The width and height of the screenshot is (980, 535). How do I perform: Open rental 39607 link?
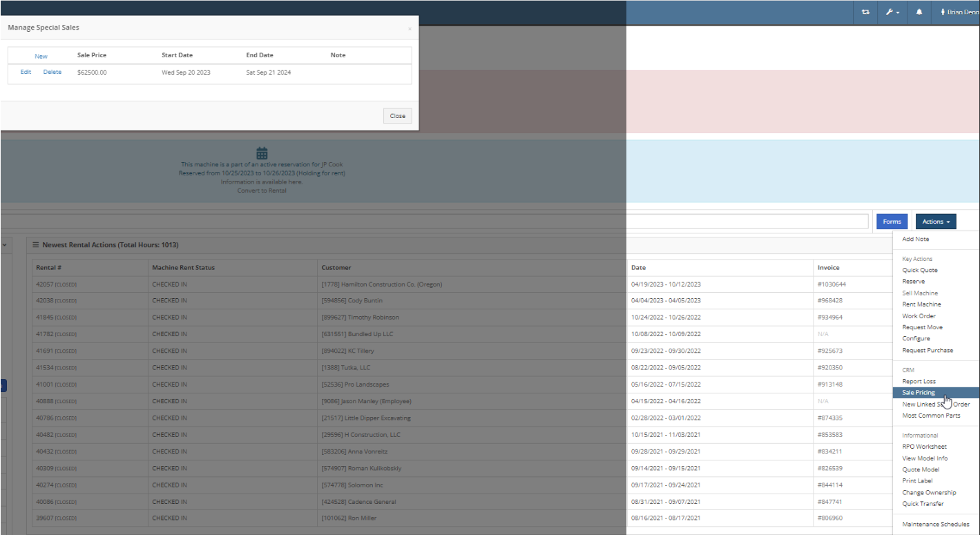(x=44, y=518)
